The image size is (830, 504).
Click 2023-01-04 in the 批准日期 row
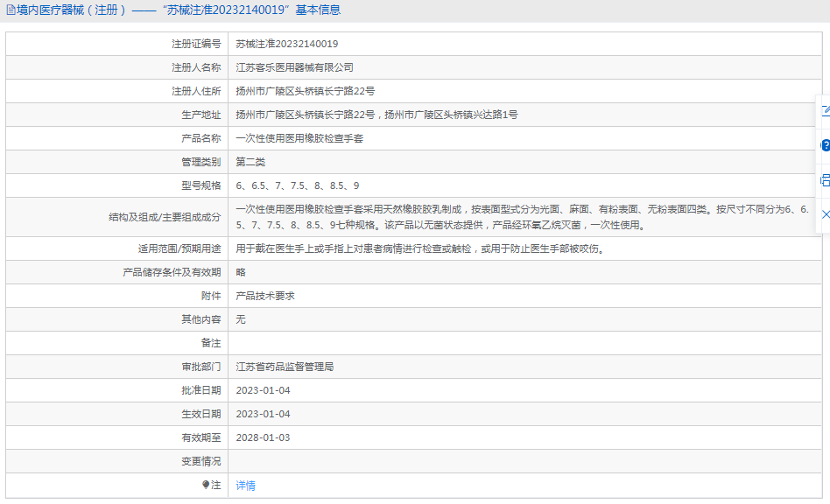coord(263,390)
